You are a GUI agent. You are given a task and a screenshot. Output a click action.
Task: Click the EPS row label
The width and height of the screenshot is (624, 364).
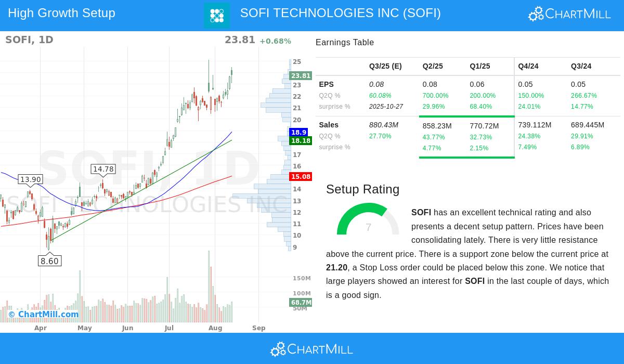tap(327, 84)
